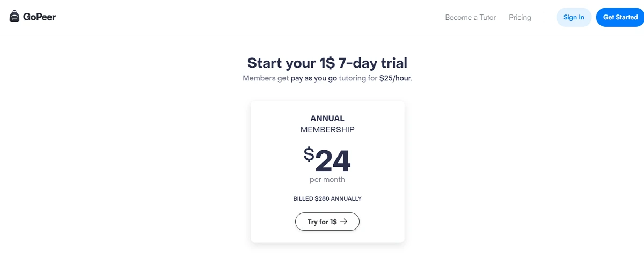This screenshot has width=644, height=266.
Task: Click the 'per month' text
Action: [x=327, y=180]
